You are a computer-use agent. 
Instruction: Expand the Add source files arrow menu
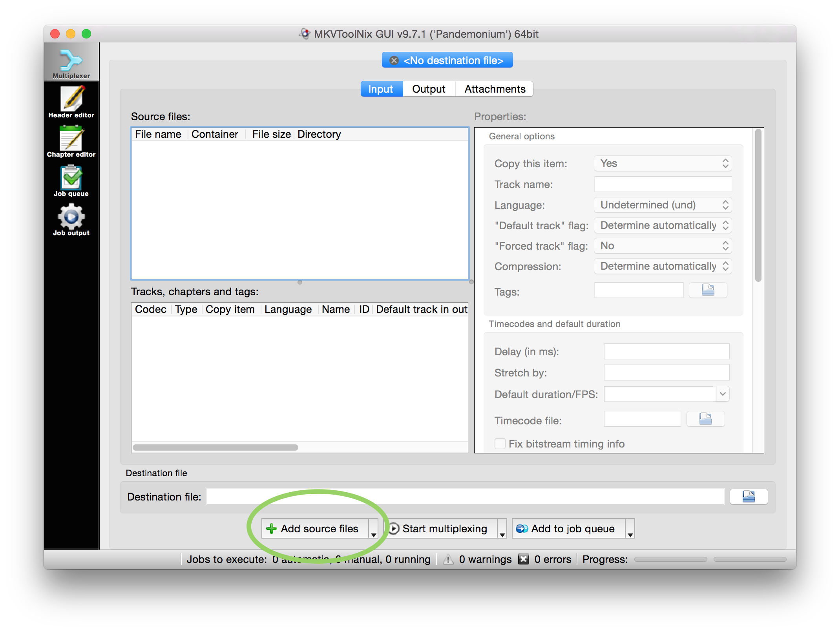(373, 529)
